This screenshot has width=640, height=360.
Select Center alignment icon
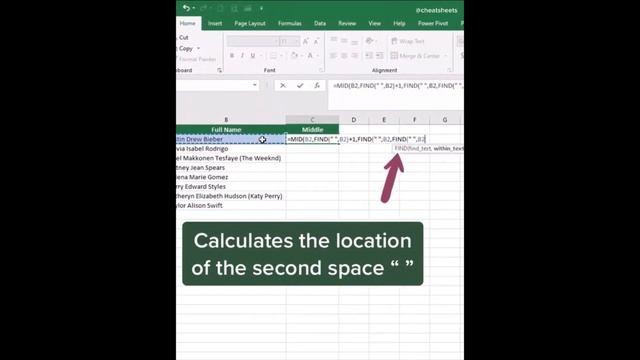tap(344, 56)
